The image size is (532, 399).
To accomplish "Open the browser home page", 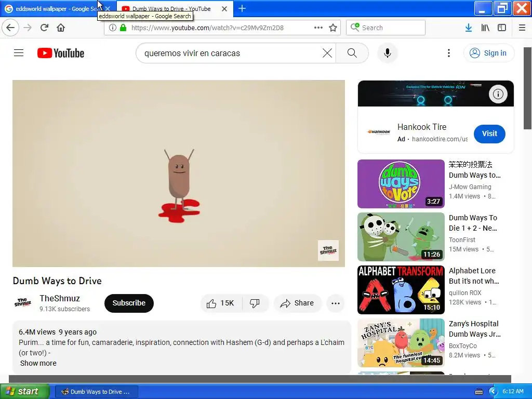I will [61, 28].
